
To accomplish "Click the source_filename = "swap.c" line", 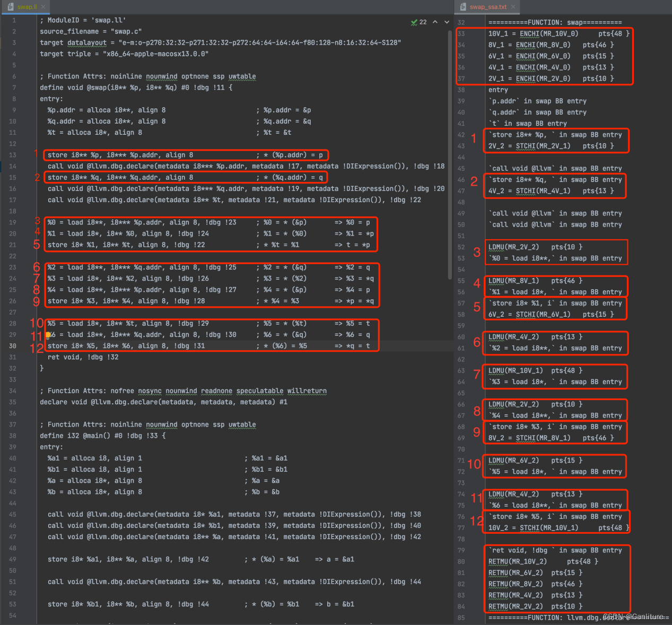I will (x=91, y=31).
